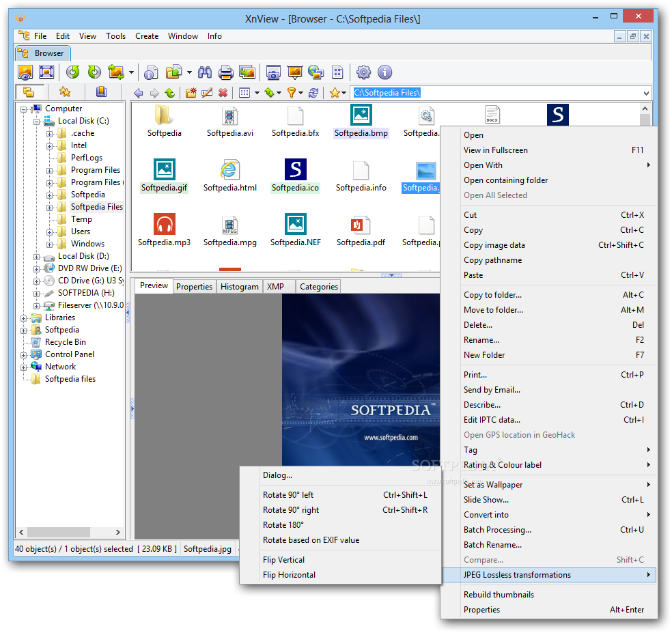Viewport: 672px width, 633px height.
Task: Open dropdown next to image convert icon
Action: point(131,72)
